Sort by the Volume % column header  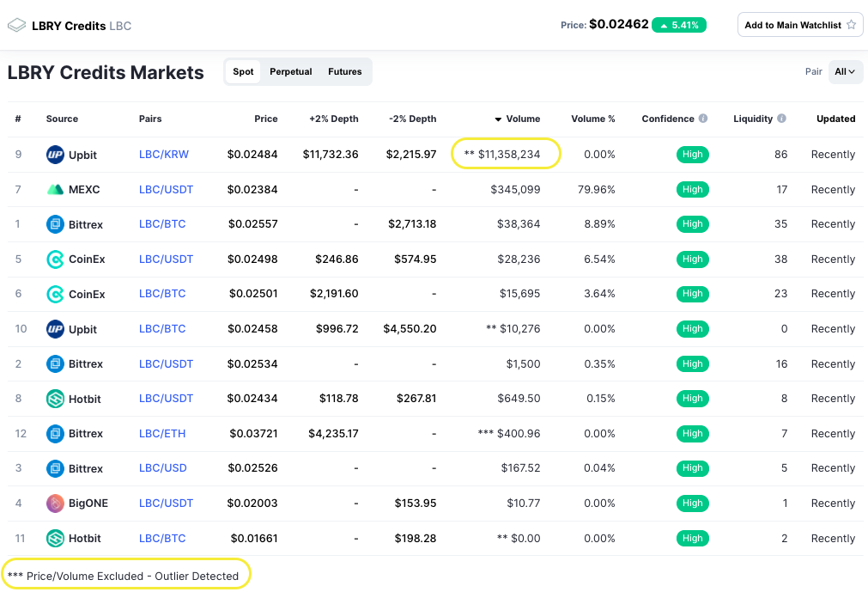click(x=593, y=119)
